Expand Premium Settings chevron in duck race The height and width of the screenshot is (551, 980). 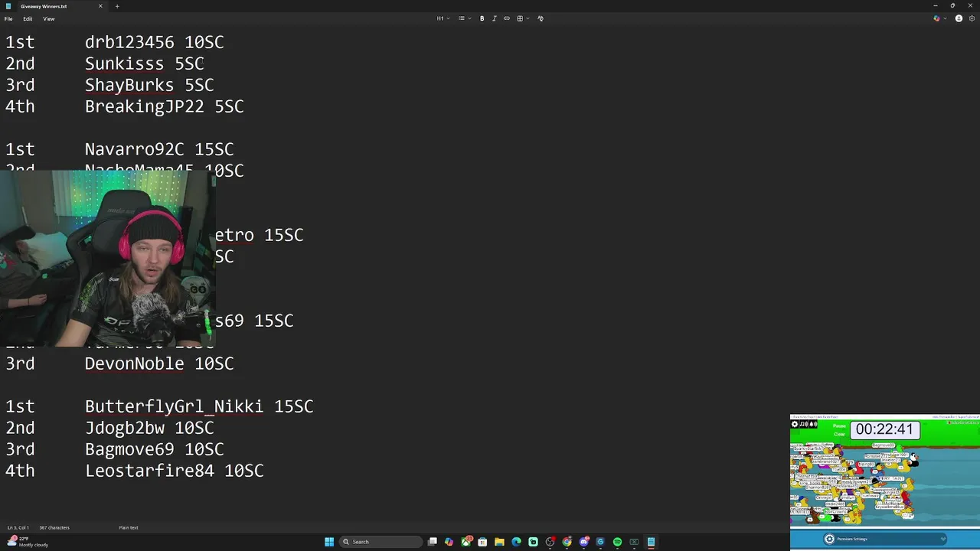[942, 539]
